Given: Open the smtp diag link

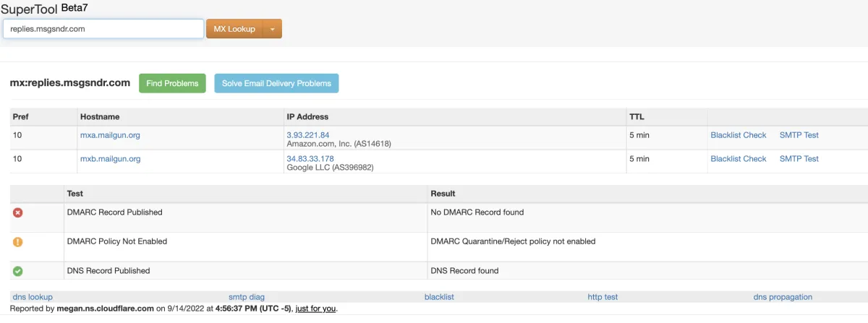Looking at the screenshot, I should (x=247, y=297).
